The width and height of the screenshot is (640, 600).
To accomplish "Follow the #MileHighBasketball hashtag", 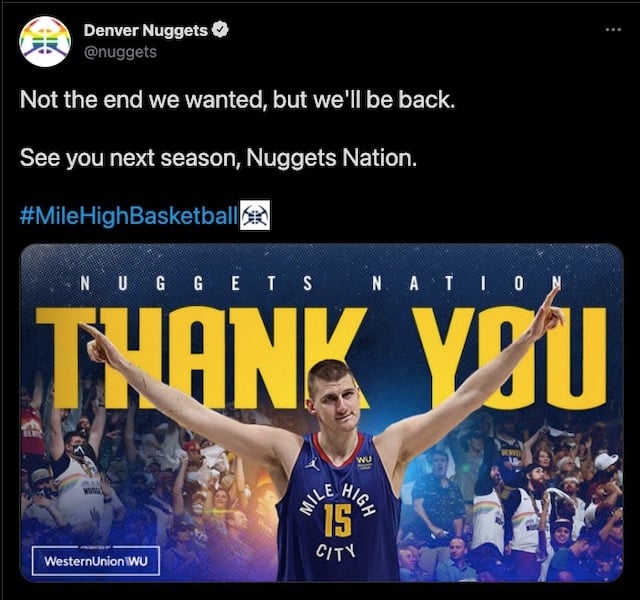I will tap(128, 215).
